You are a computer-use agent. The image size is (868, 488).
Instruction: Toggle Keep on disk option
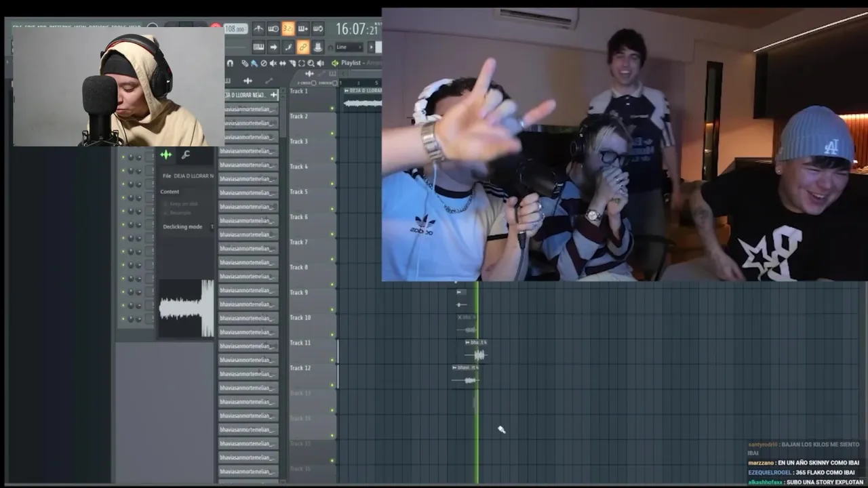pos(180,203)
